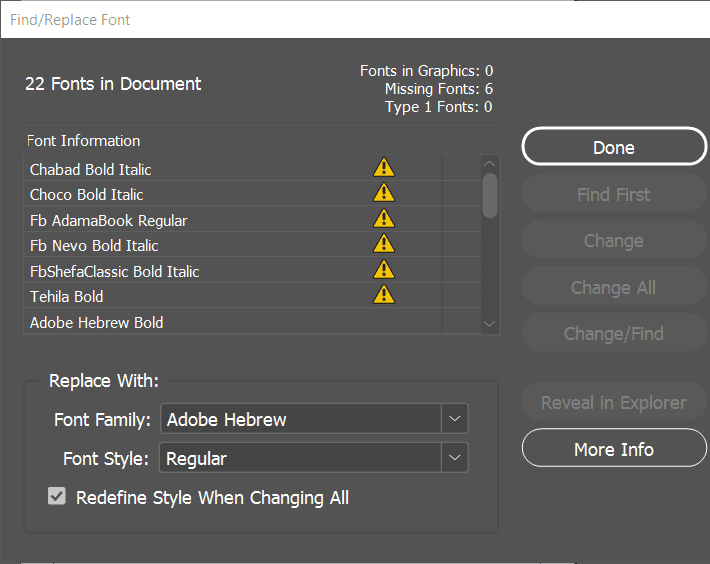Toggle Redefine Style When Changing All checkbox
Viewport: 710px width, 564px height.
point(57,497)
